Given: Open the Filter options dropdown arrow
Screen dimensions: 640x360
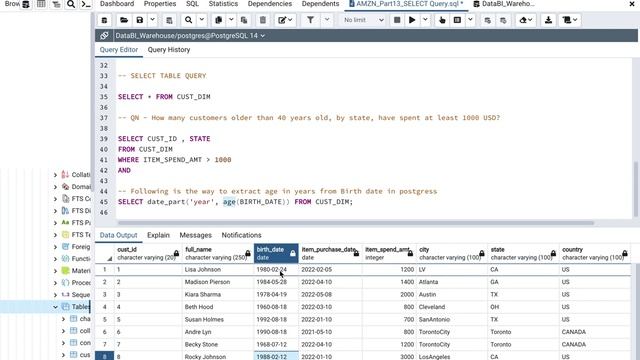Looking at the screenshot, I should click(327, 20).
